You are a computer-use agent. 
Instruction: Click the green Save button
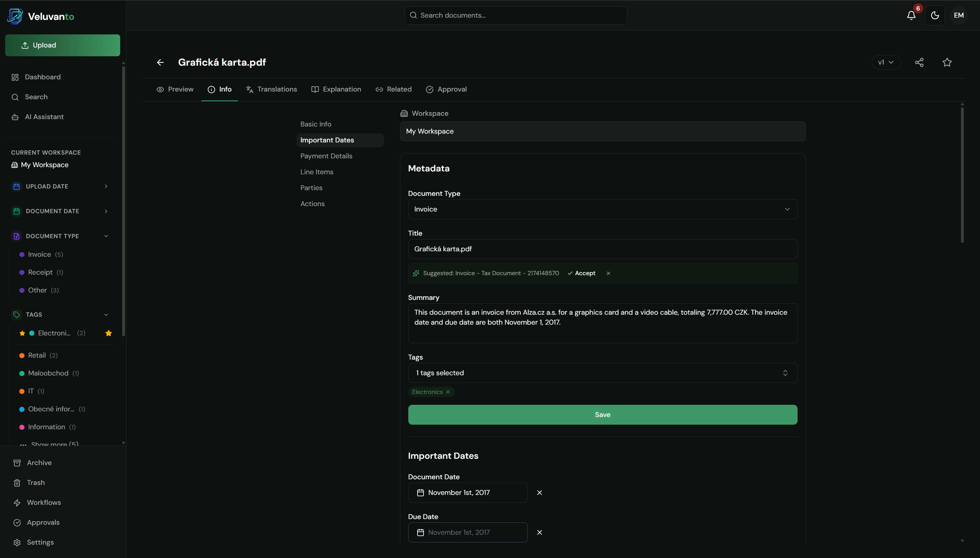point(602,415)
